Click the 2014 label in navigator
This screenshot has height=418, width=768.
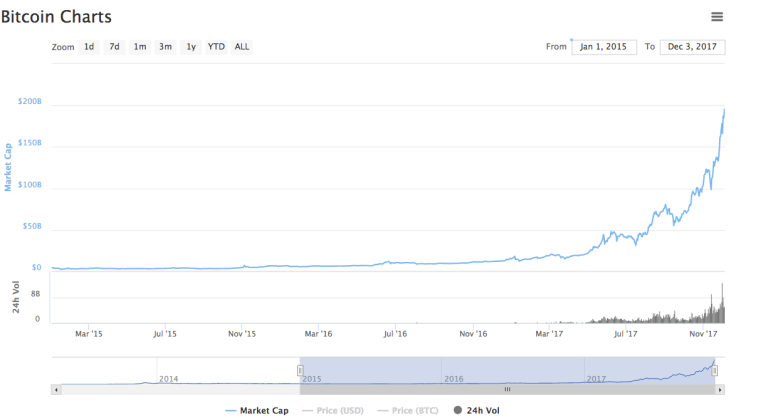tap(168, 379)
